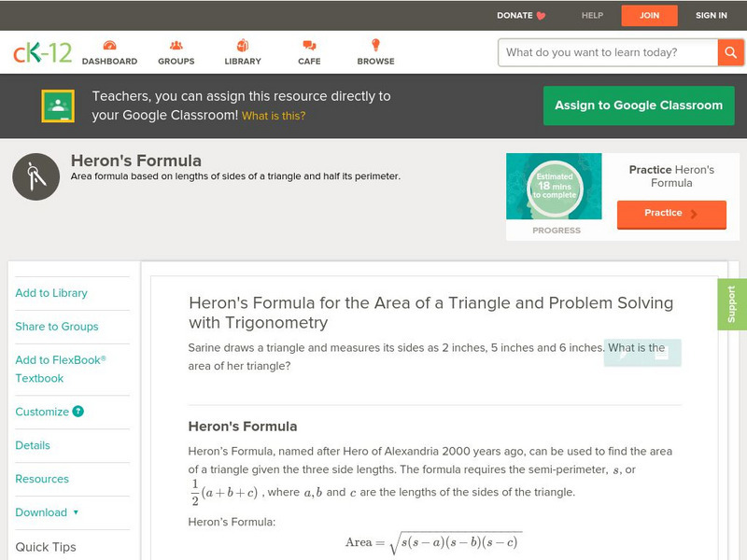
Task: Click the 'Quick Tips' sidebar text
Action: coord(46,547)
